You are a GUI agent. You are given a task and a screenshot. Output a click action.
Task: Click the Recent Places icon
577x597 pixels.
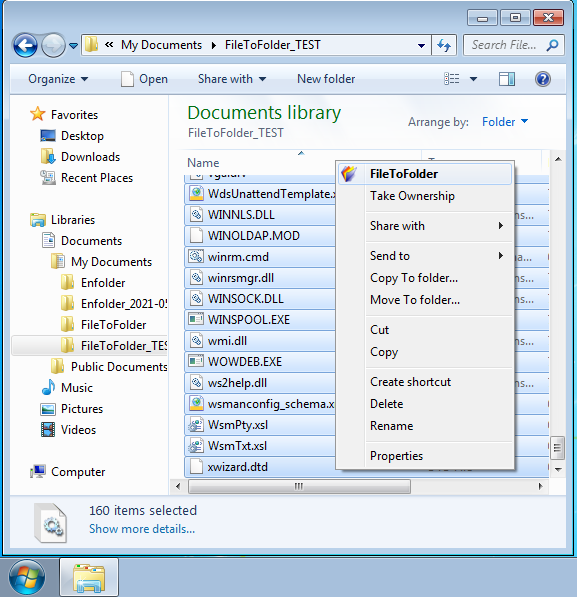[48, 177]
